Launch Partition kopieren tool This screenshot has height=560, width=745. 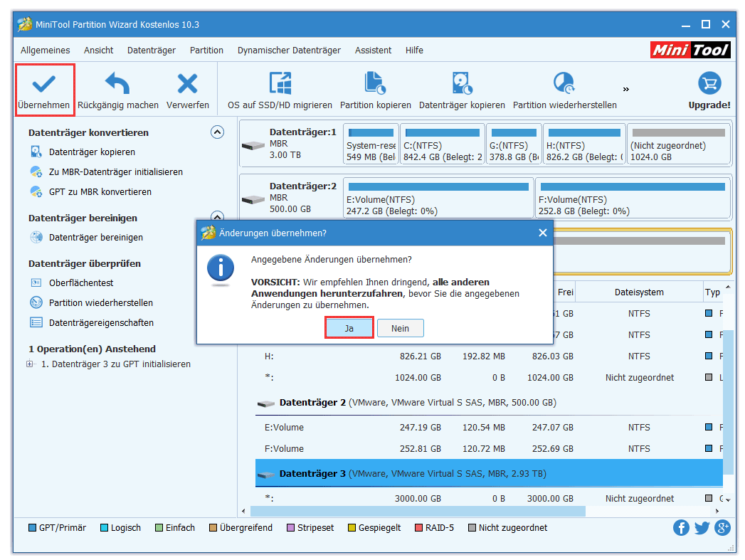376,90
